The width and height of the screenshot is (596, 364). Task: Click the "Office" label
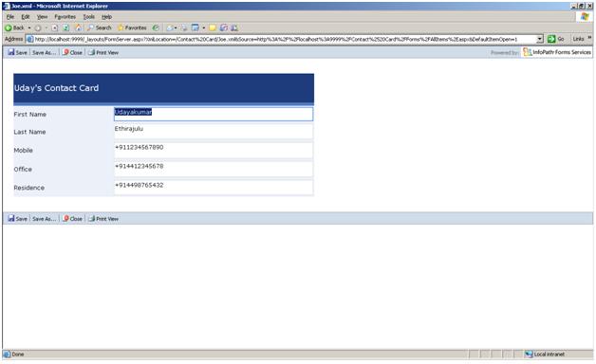(23, 170)
